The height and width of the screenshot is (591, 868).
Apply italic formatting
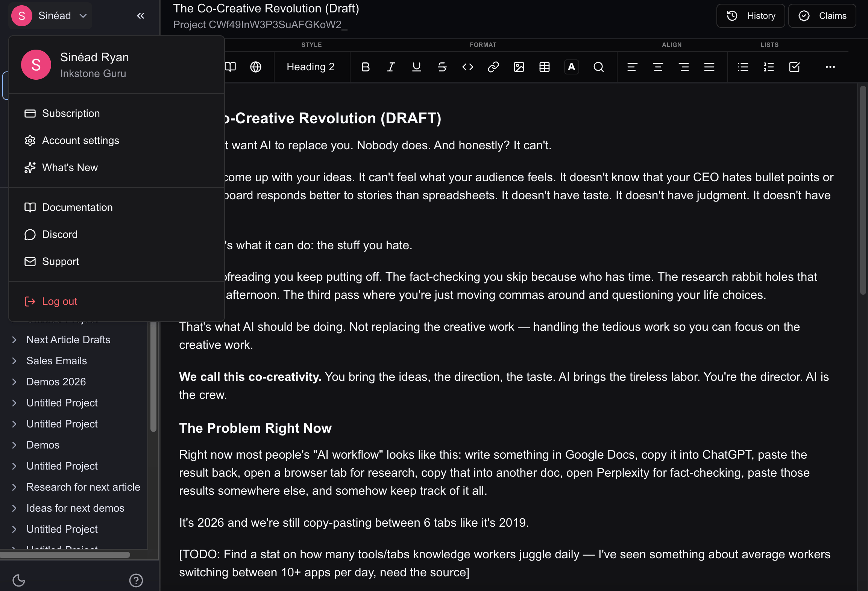point(391,67)
